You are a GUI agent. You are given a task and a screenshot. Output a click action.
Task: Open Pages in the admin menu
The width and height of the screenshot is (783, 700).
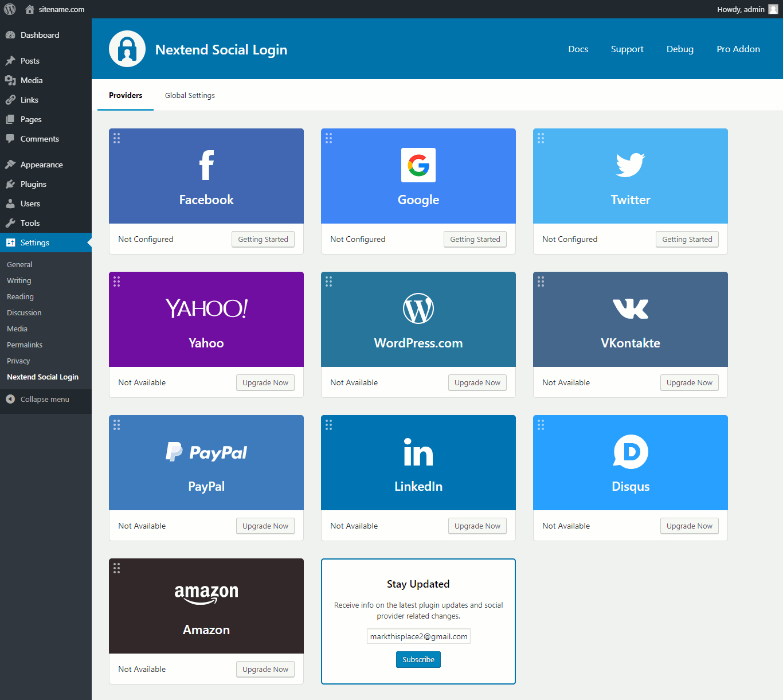(x=46, y=119)
